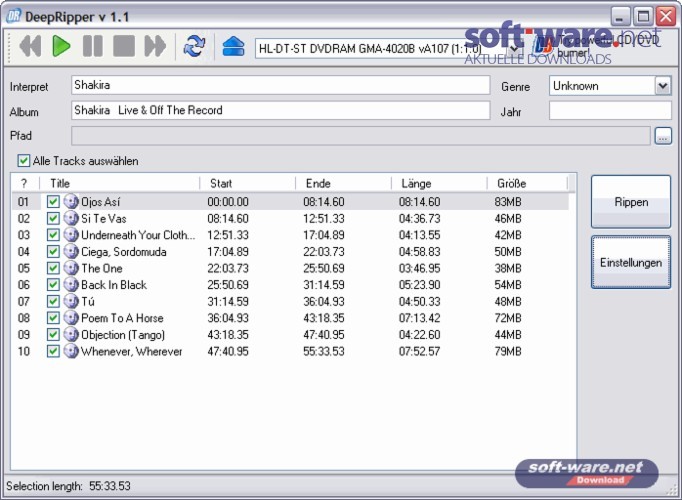Click the 83MB size cell
This screenshot has height=500, width=682.
pos(508,202)
